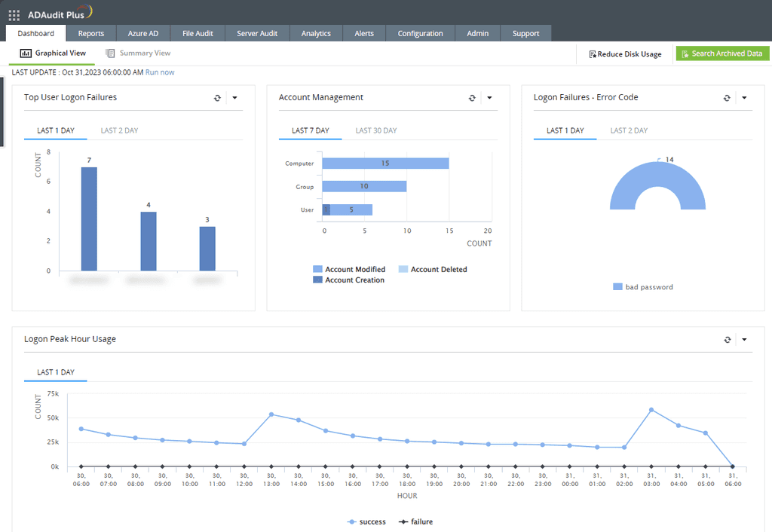Expand the Top User Logon Failures options dropdown

[x=234, y=97]
